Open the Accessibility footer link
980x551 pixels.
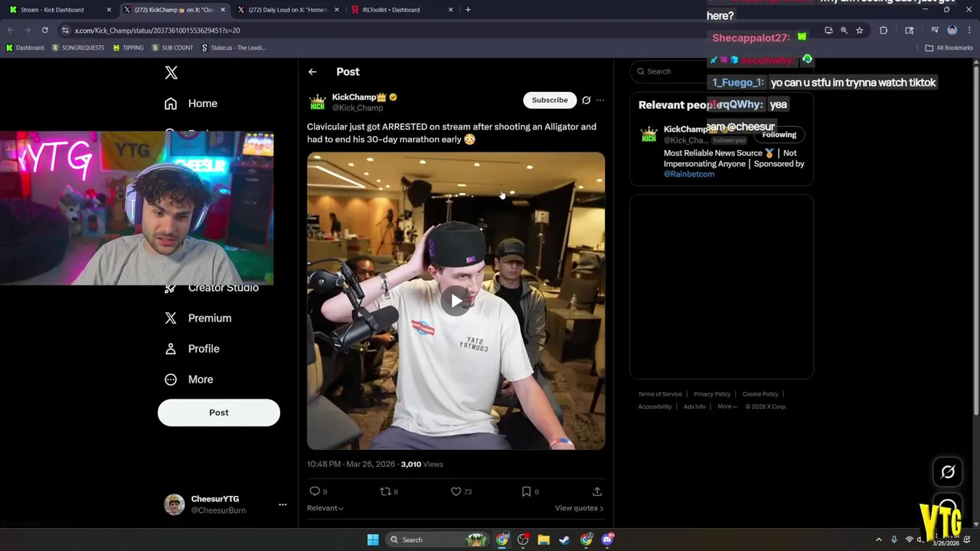[x=655, y=406]
